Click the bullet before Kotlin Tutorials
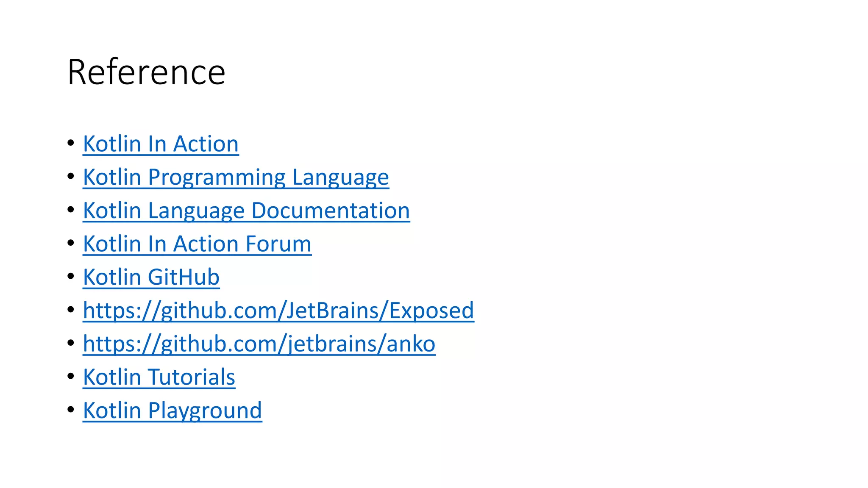This screenshot has height=488, width=868. tap(71, 376)
